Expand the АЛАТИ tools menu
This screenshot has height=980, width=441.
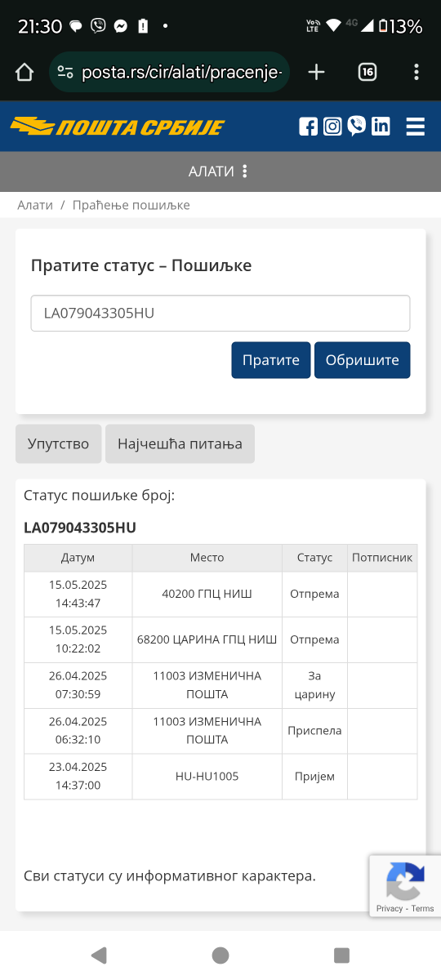[x=218, y=171]
